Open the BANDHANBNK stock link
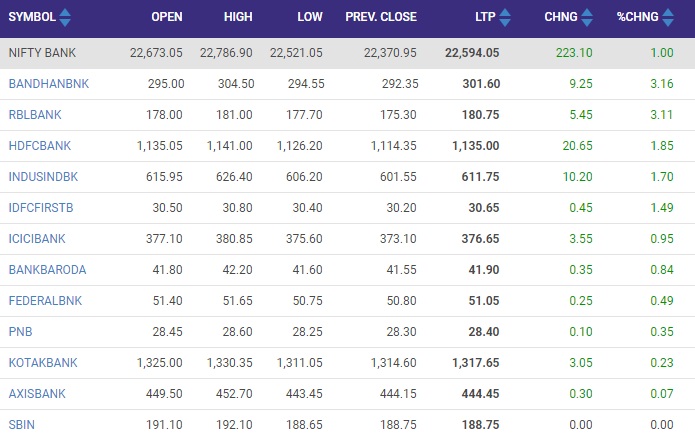 tap(49, 84)
